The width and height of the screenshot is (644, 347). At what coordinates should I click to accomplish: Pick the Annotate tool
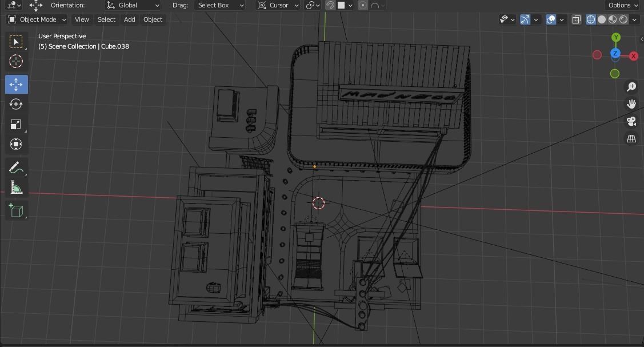click(16, 167)
